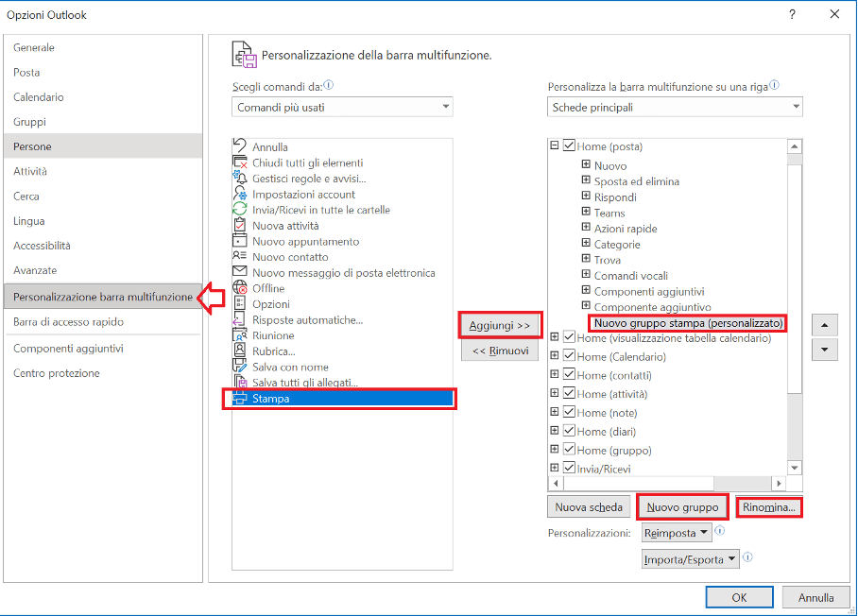The height and width of the screenshot is (616, 858).
Task: Toggle the Invia/Ricevi checkbox
Action: click(569, 468)
